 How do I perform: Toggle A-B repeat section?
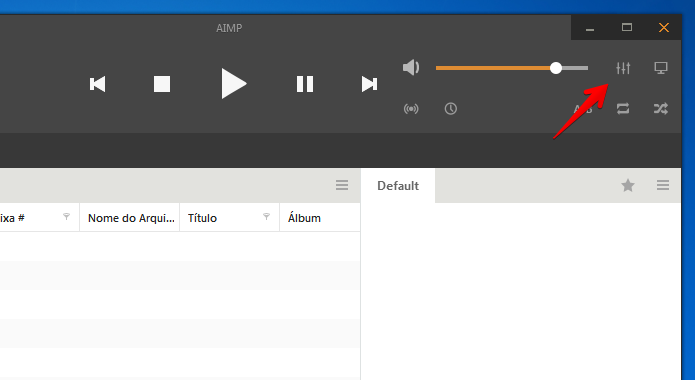[x=583, y=109]
